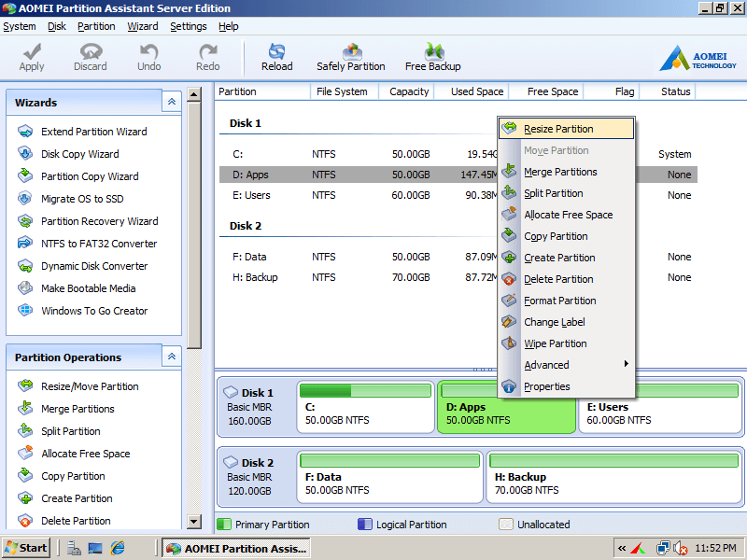Open Safely Partition from the toolbar
Viewport: 747px width, 560px height.
(x=351, y=56)
